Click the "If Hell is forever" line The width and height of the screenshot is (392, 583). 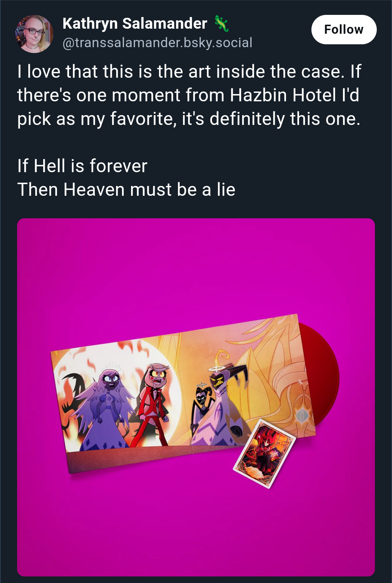82,166
